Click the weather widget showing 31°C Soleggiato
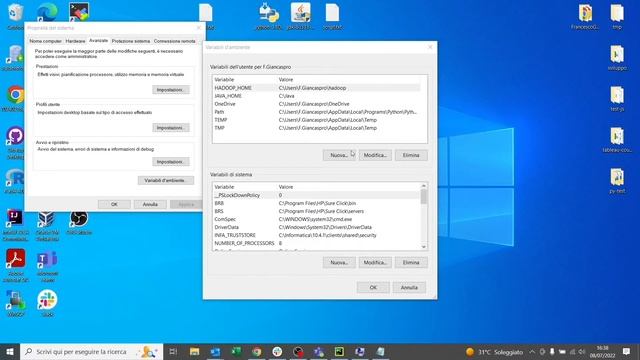This screenshot has height=360, width=640. (494, 351)
